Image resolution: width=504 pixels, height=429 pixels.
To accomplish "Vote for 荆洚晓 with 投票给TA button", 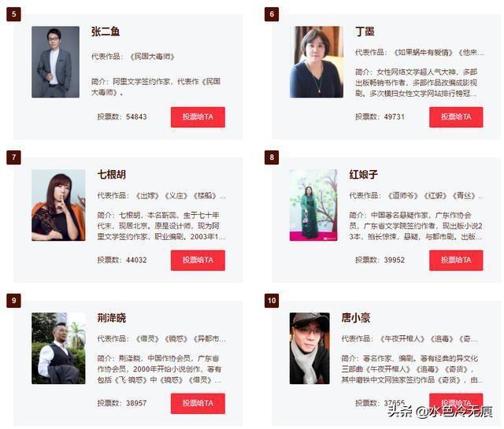I will pos(198,403).
